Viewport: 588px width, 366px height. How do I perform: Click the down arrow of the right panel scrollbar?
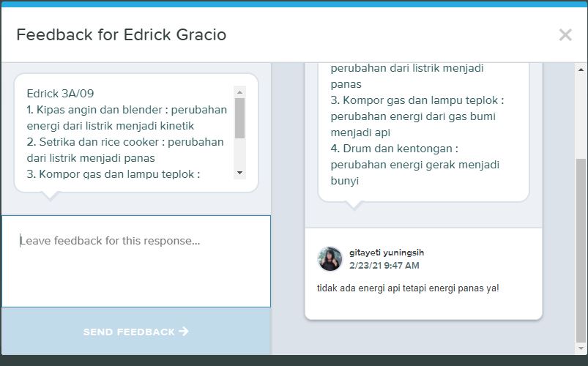click(x=581, y=348)
